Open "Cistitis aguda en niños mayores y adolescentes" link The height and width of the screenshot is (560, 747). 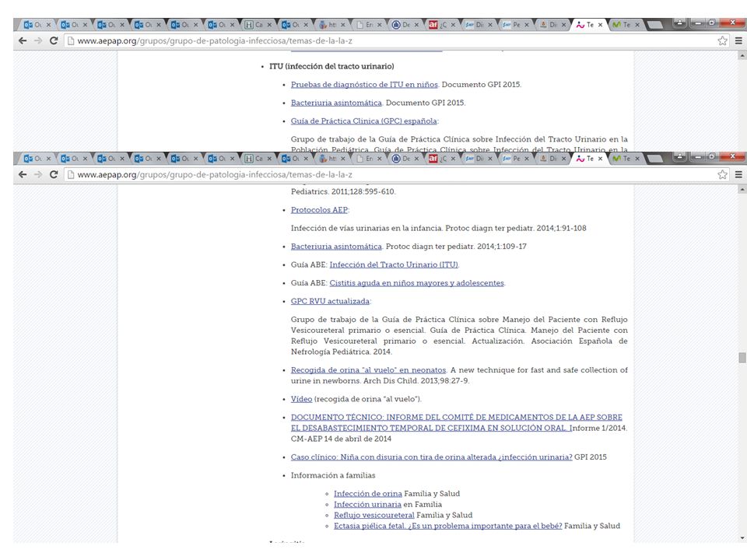click(417, 283)
